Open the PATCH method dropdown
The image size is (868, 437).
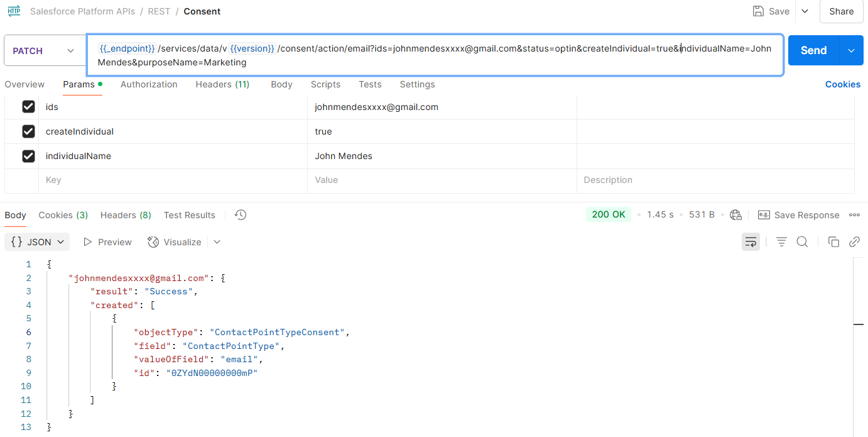pos(43,51)
